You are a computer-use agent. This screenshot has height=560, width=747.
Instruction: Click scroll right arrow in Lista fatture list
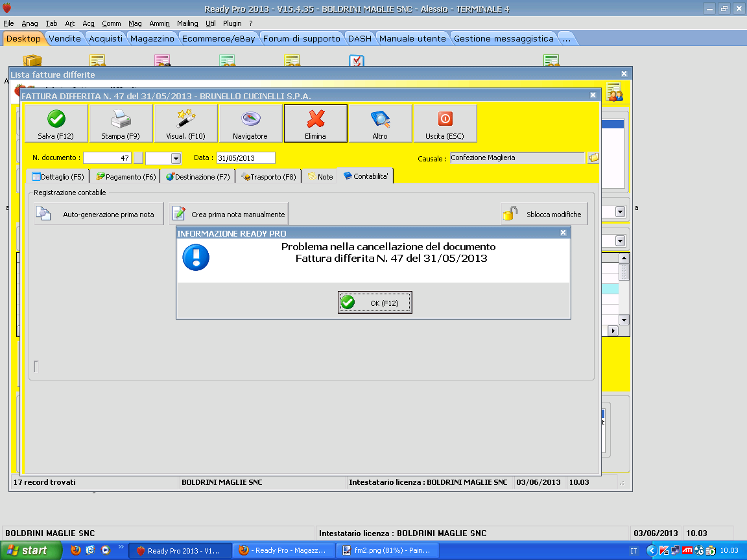(613, 331)
